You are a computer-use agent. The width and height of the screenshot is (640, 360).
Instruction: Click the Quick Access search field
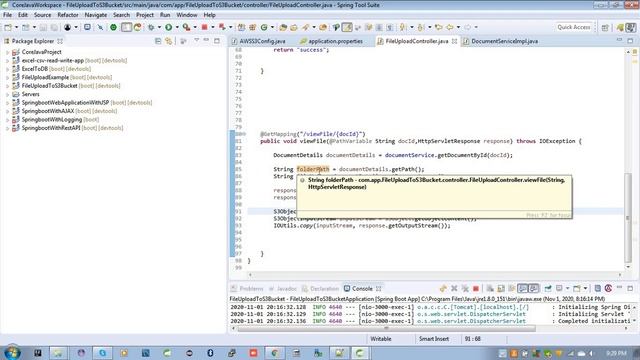click(573, 27)
